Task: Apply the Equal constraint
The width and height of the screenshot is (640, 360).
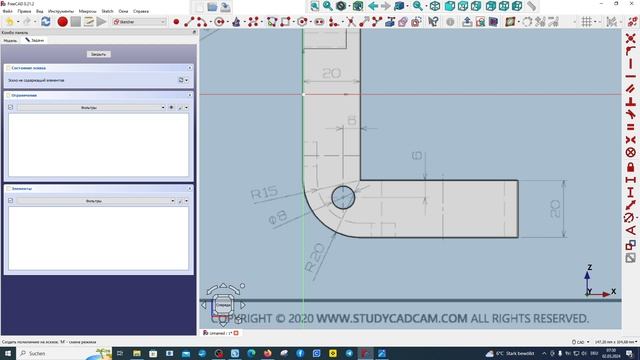Action: point(631,127)
